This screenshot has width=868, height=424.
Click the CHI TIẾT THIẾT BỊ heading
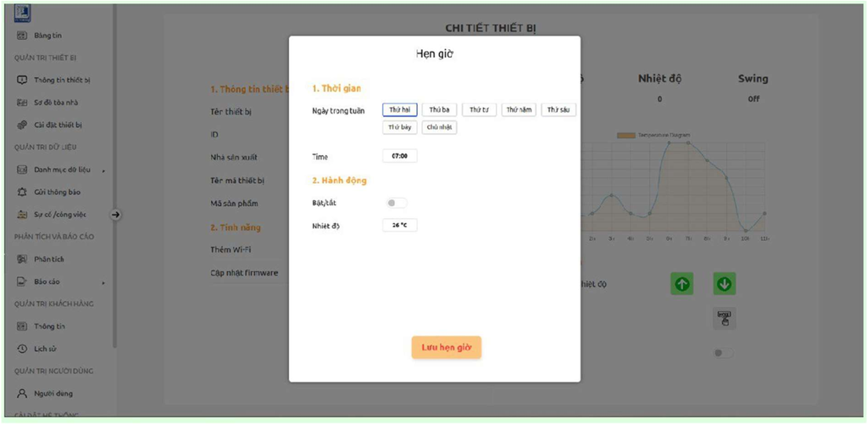(x=491, y=28)
